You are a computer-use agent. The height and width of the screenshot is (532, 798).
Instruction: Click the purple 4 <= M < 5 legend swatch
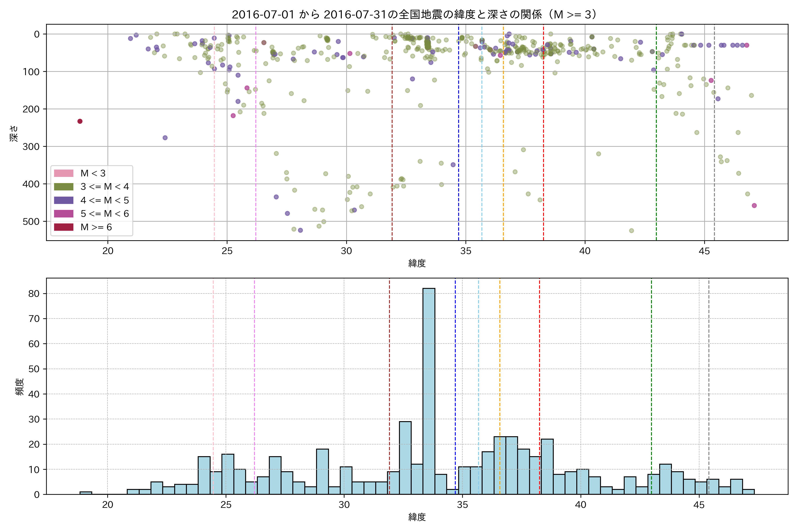click(x=63, y=200)
